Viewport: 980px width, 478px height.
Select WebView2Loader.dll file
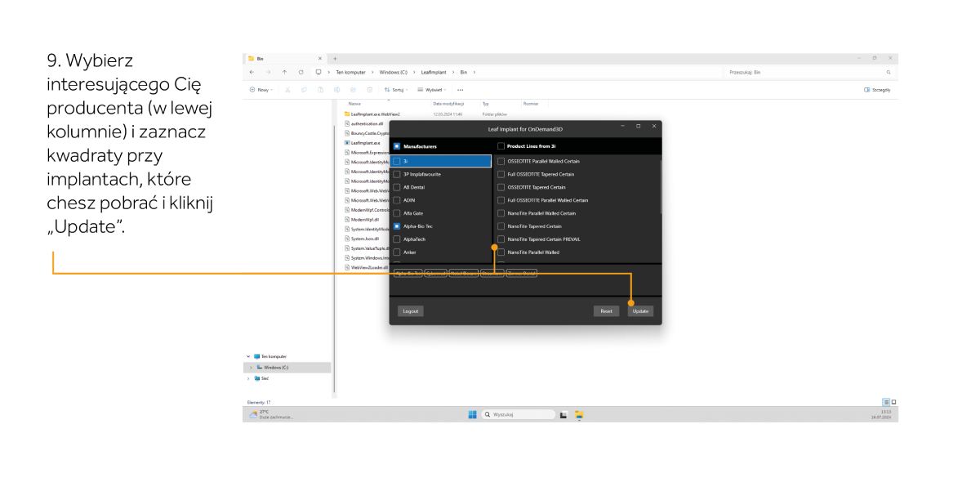click(x=367, y=267)
